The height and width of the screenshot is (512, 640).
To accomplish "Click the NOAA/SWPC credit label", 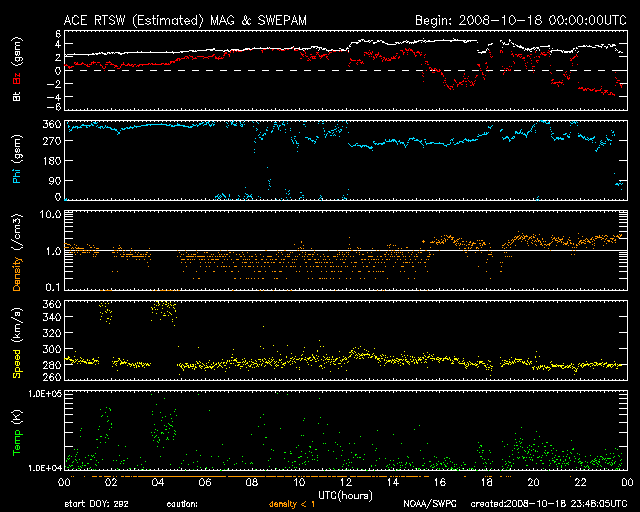I will [x=430, y=504].
